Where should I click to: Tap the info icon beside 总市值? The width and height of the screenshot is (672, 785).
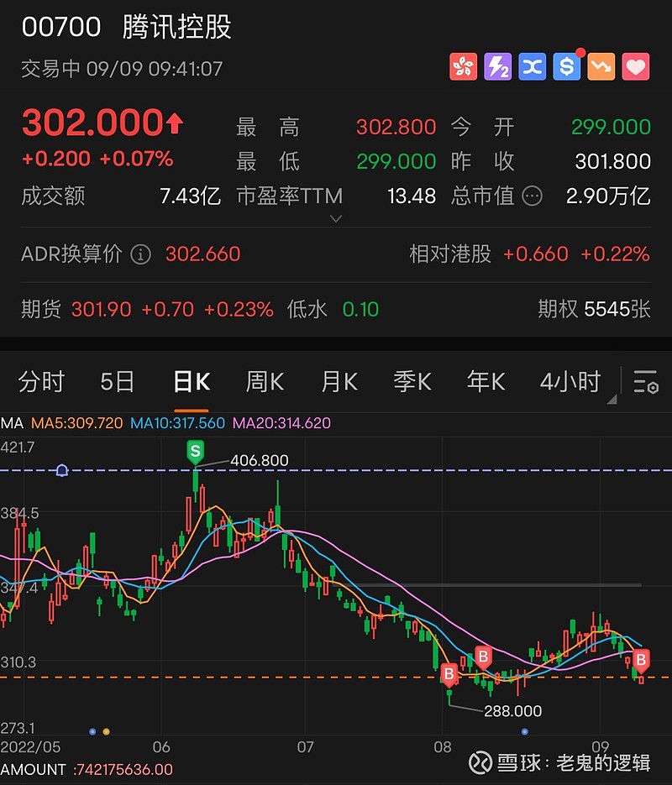coord(533,196)
